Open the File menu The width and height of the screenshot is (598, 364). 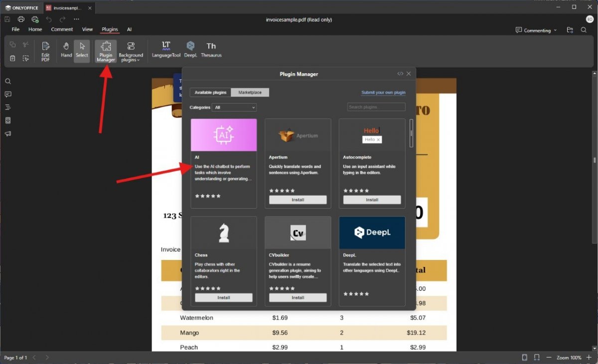pos(15,29)
